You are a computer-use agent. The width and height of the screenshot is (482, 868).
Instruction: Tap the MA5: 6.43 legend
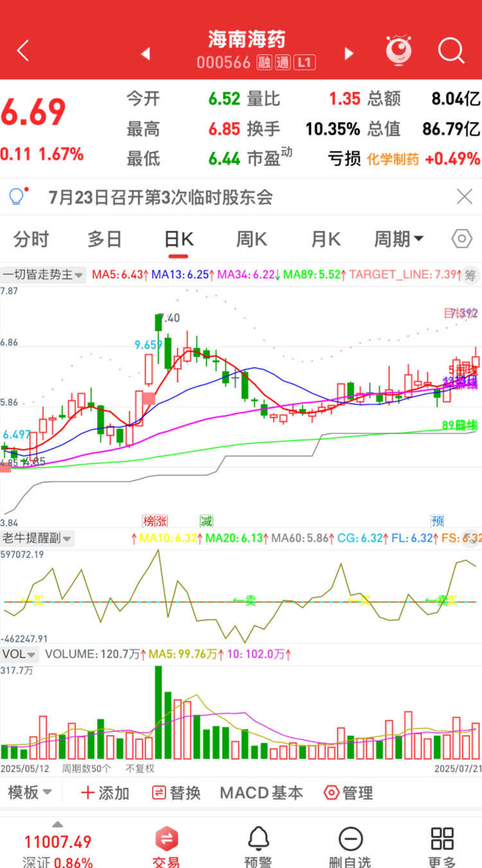coord(120,275)
